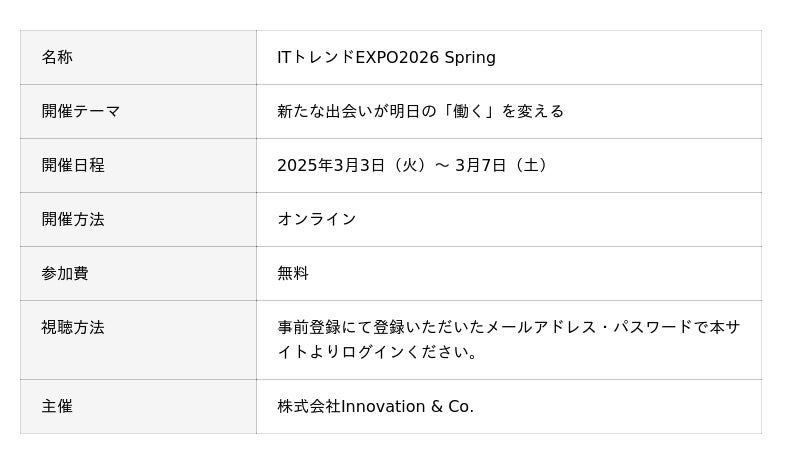Click the 無料 fee value
The width and height of the screenshot is (800, 464).
293,274
